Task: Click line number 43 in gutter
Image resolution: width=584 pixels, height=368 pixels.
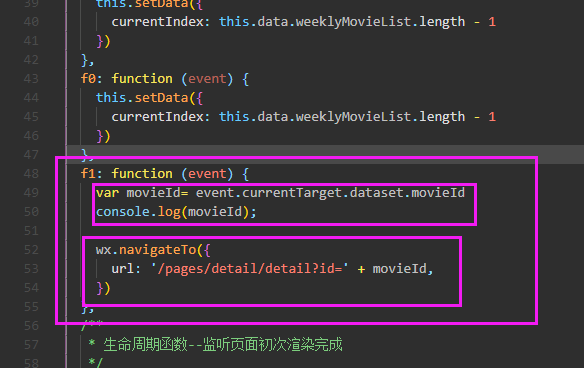Action: coord(31,79)
